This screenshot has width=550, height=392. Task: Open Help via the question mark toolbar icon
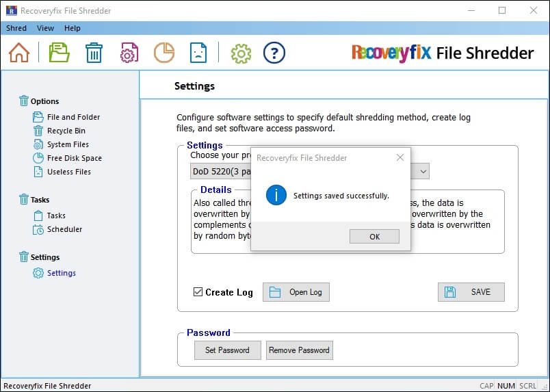coord(274,53)
